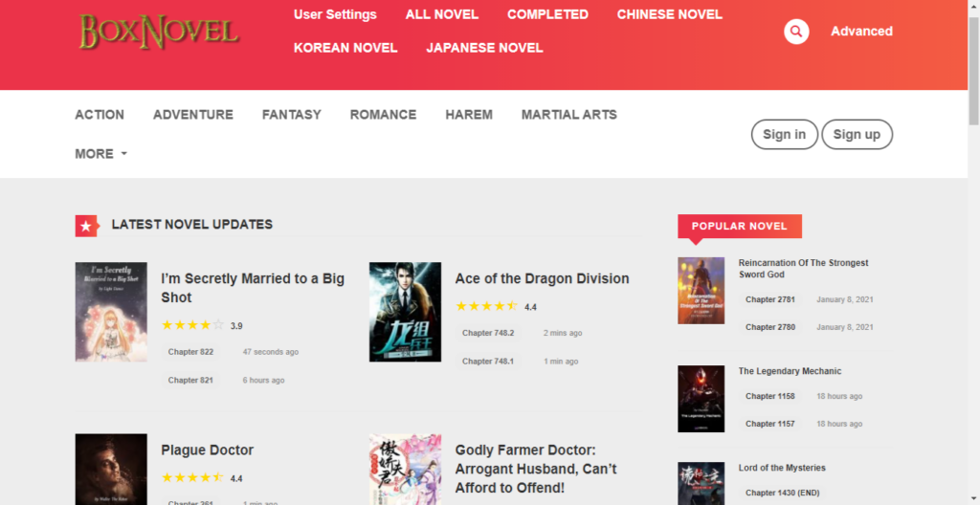980x505 pixels.
Task: Click star icon beside Latest Novel Updates
Action: [86, 226]
